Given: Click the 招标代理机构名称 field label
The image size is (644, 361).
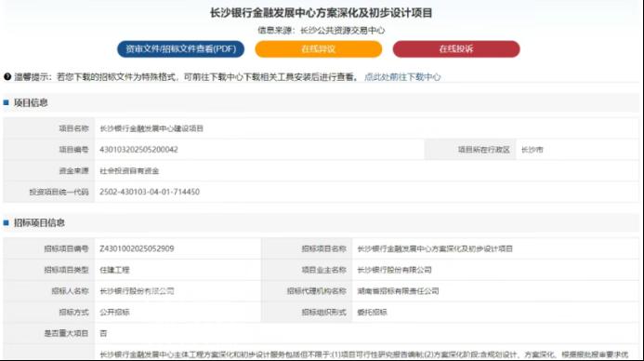Looking at the screenshot, I should [317, 290].
